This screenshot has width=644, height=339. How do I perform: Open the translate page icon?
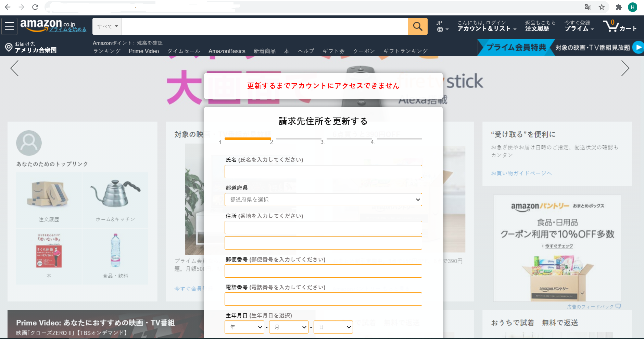[588, 7]
